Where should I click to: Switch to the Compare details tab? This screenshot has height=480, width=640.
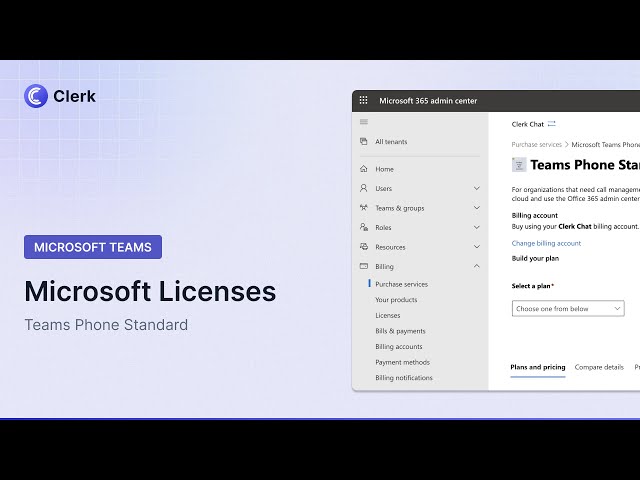[x=599, y=367]
